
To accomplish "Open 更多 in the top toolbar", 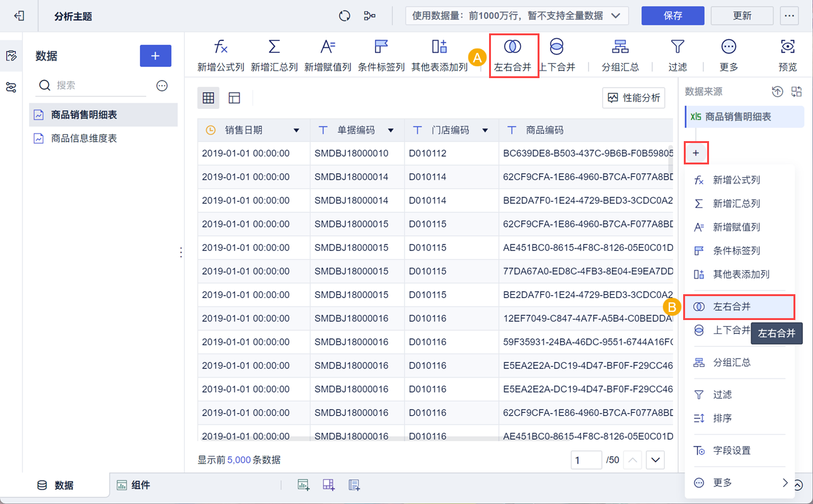I will pos(729,55).
